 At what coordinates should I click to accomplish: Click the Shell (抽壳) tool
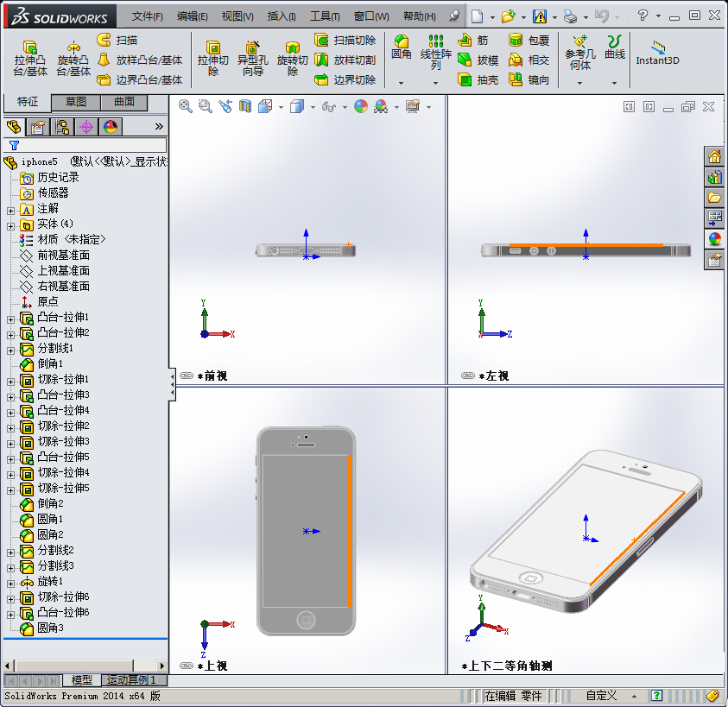point(478,79)
